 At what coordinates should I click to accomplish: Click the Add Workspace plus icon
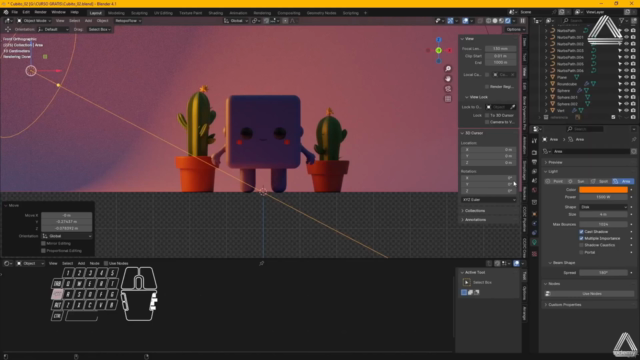pyautogui.click(x=365, y=13)
